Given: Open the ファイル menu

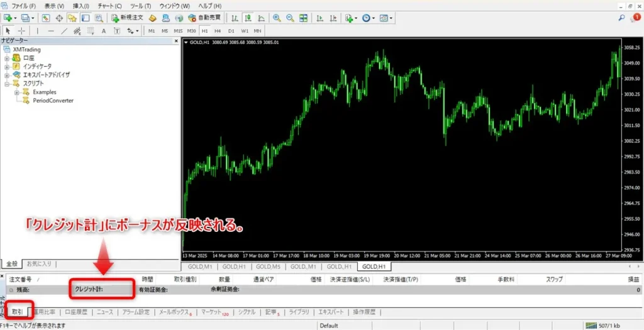Looking at the screenshot, I should tap(24, 6).
